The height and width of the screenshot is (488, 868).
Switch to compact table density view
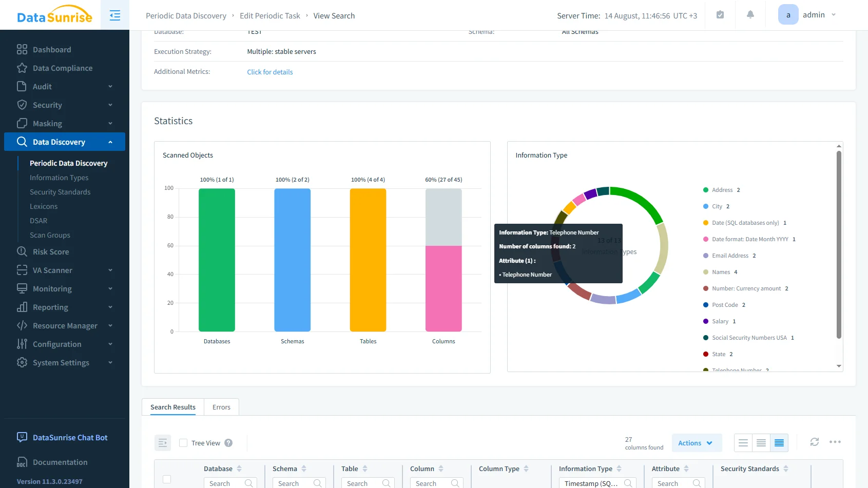[x=779, y=442]
